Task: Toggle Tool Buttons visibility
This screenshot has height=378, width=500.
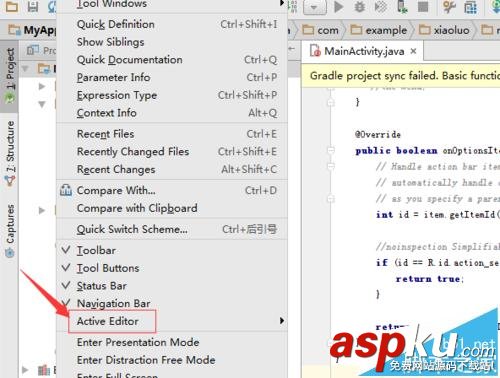Action: pos(172,268)
